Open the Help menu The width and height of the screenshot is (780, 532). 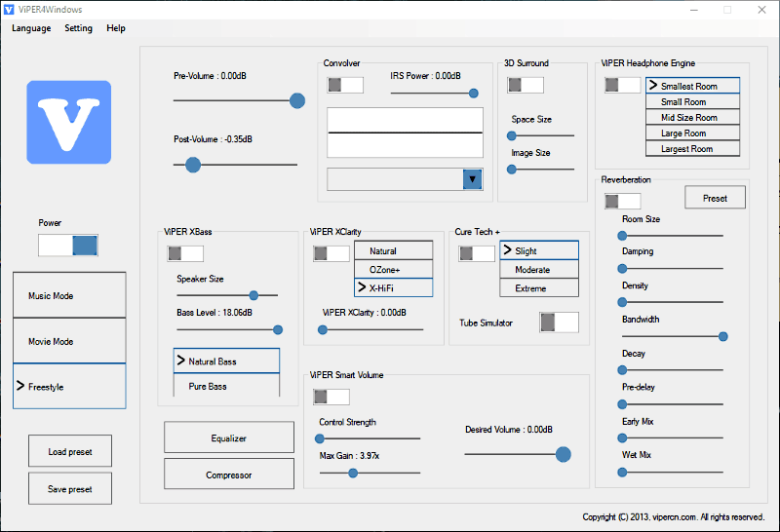pos(116,28)
